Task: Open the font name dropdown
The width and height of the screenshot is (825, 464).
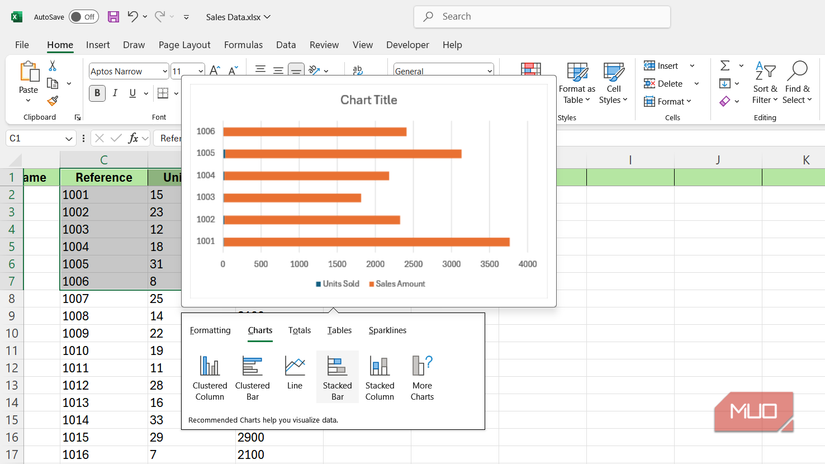Action: tap(163, 71)
